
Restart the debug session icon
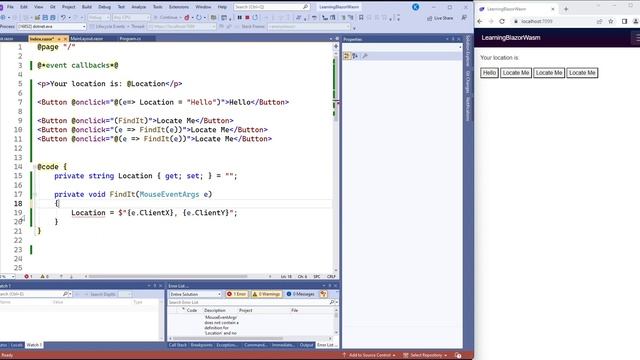click(256, 18)
